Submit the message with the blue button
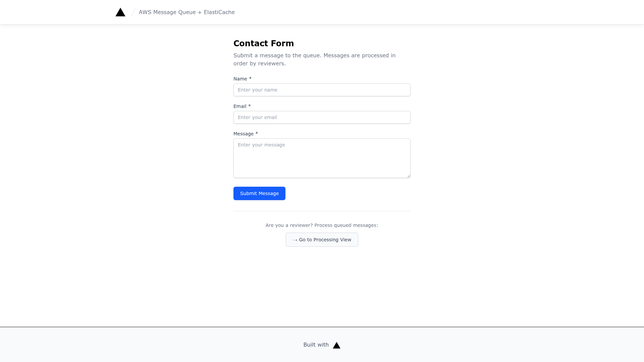 coord(259,193)
